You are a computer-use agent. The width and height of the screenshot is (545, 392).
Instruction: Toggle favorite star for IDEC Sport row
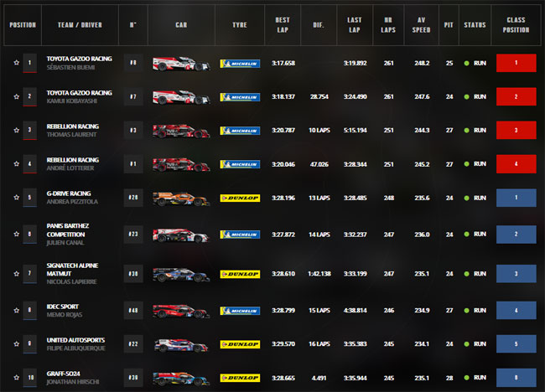(x=16, y=311)
